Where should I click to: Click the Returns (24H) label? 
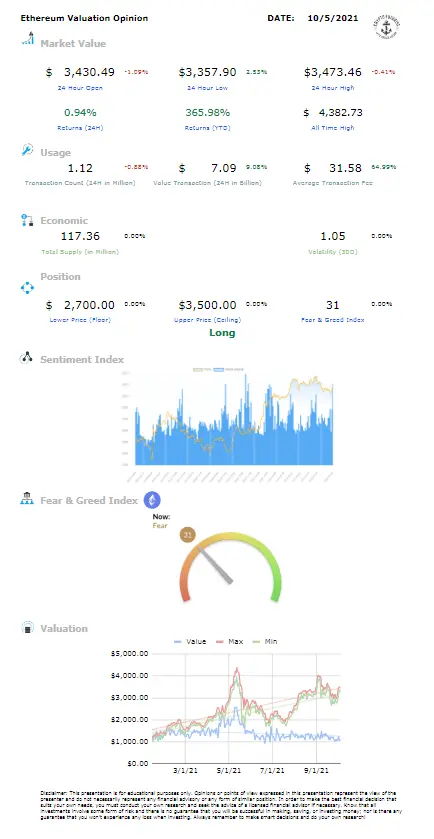[x=80, y=128]
